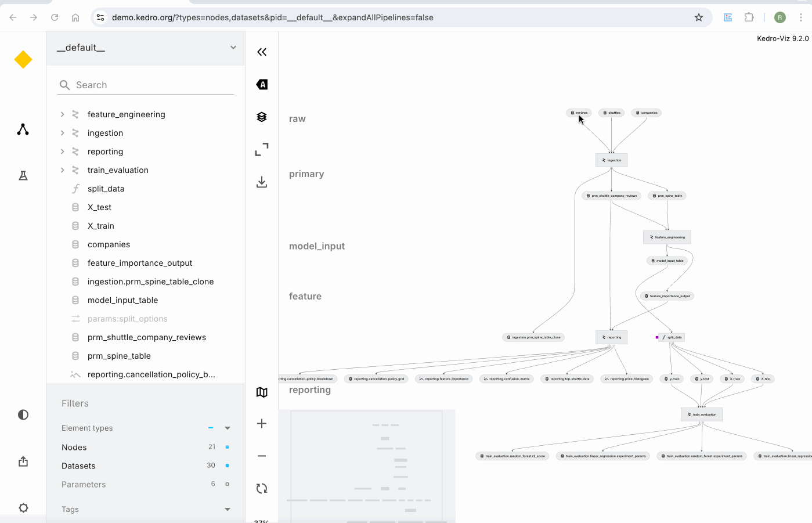The height and width of the screenshot is (523, 812).
Task: Click the export visualisation download icon
Action: tap(262, 182)
